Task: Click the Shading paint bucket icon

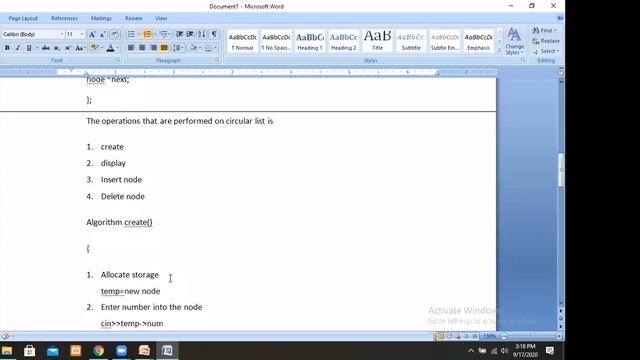Action: 193,48
